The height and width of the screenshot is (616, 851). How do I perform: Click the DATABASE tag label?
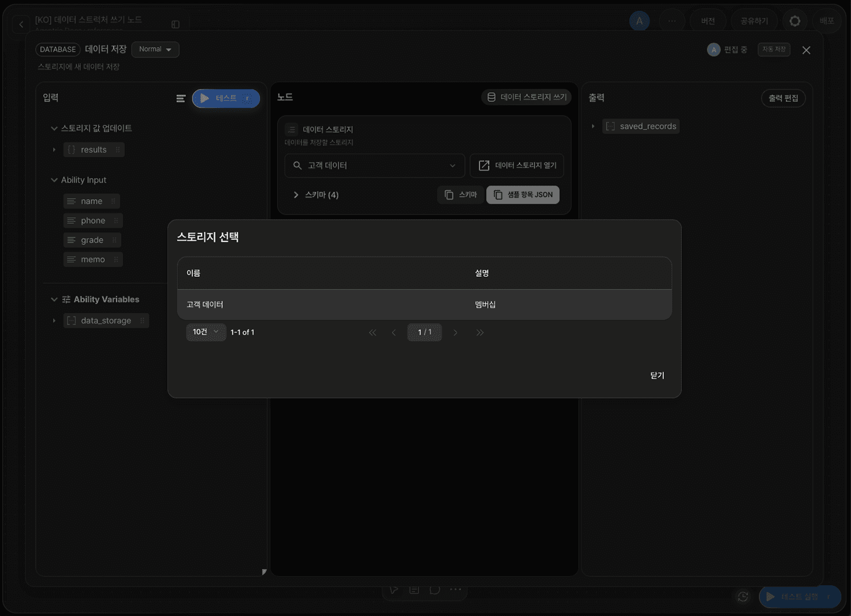[58, 50]
